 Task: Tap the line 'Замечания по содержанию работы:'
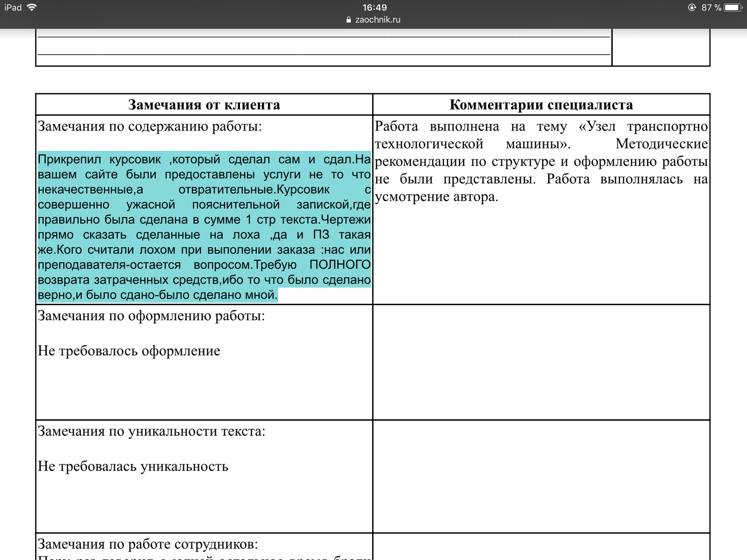pos(149,126)
